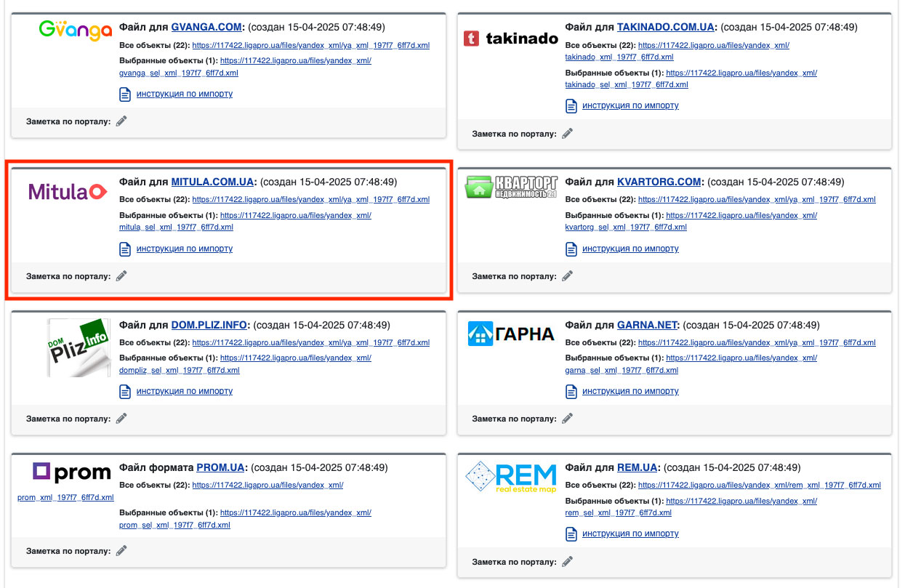Screen dimensions: 905x588
Task: Open all objects XML link for Dom.pliz.info
Action: [311, 342]
